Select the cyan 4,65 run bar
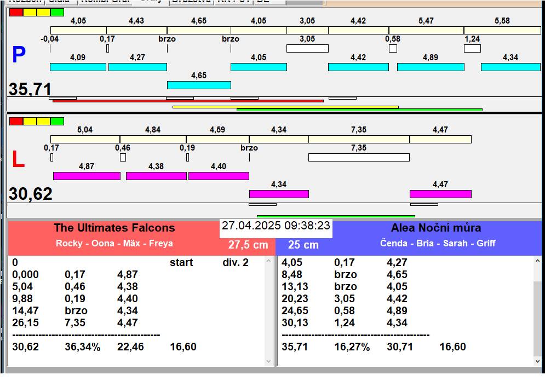The width and height of the screenshot is (545, 392). 199,85
